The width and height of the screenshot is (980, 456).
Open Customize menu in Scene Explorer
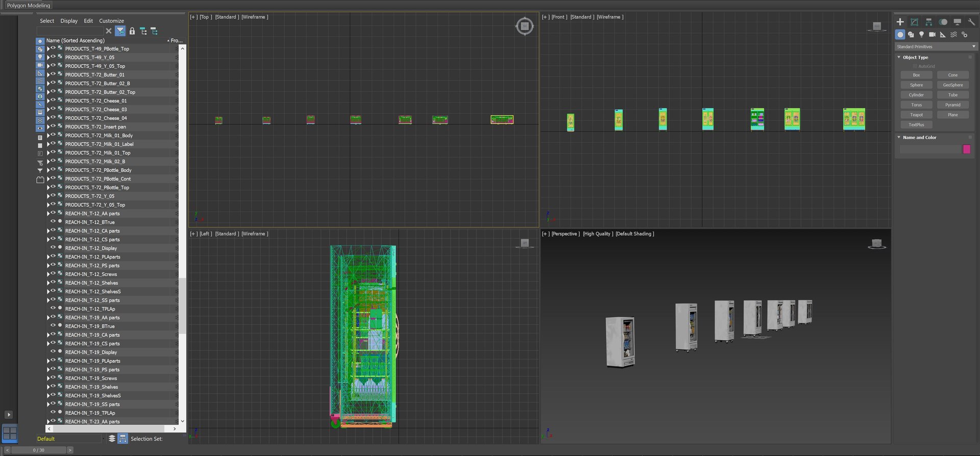click(111, 21)
